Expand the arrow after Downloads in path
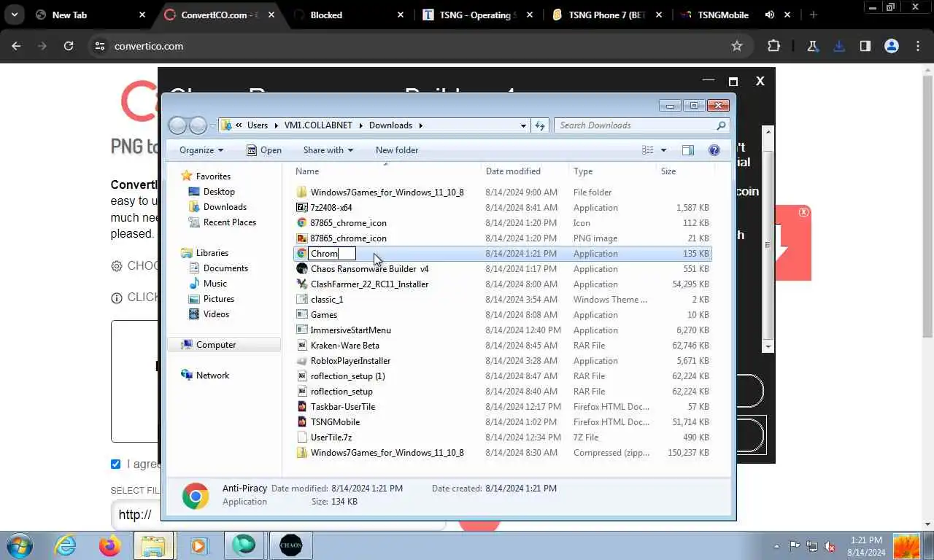934x560 pixels. click(420, 125)
